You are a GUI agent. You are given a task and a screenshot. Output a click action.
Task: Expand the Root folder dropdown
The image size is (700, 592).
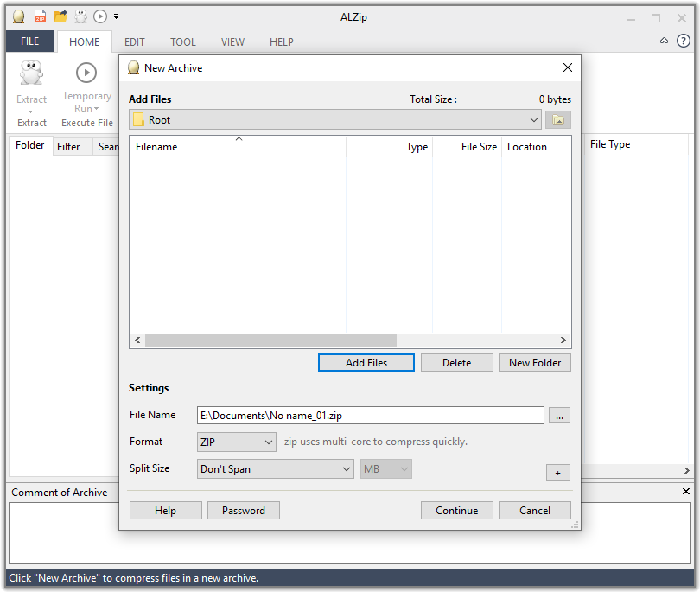334,119
